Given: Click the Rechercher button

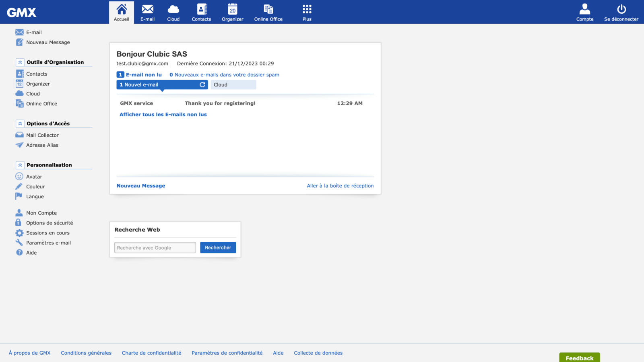Looking at the screenshot, I should click(x=218, y=247).
